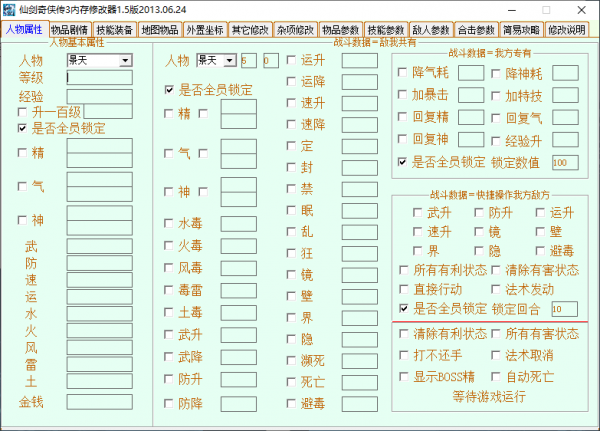The image size is (600, 431).
Task: Check the 濒死 checkbox
Action: tap(291, 361)
